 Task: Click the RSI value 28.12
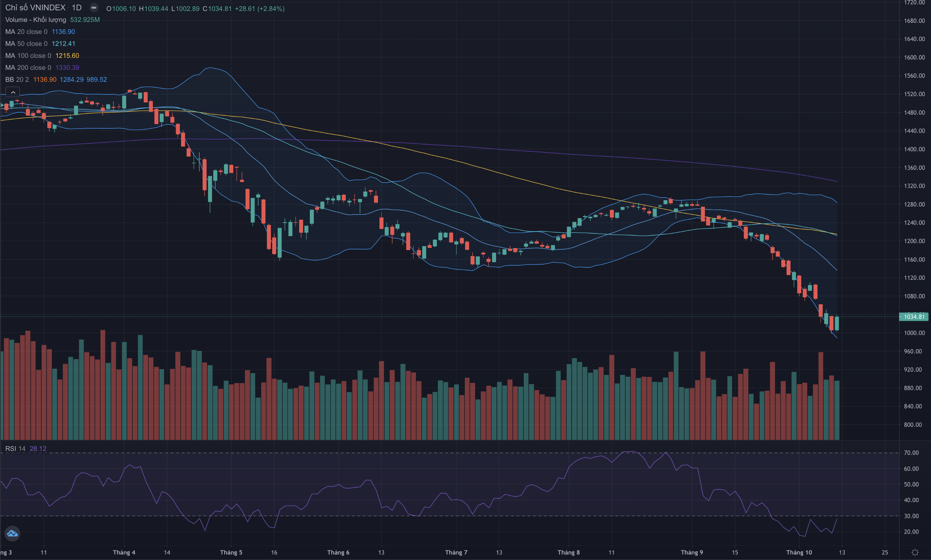[38, 449]
